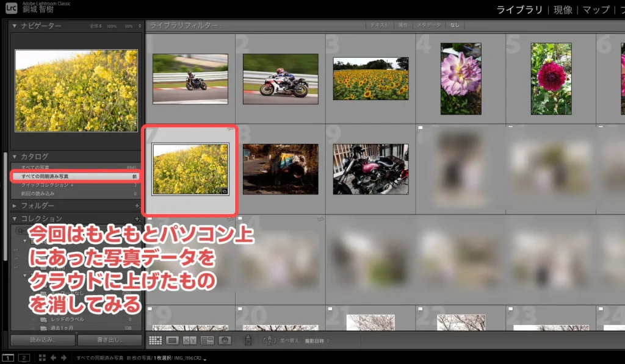
Task: Select the sunflower field thumbnail
Action: coord(370,79)
